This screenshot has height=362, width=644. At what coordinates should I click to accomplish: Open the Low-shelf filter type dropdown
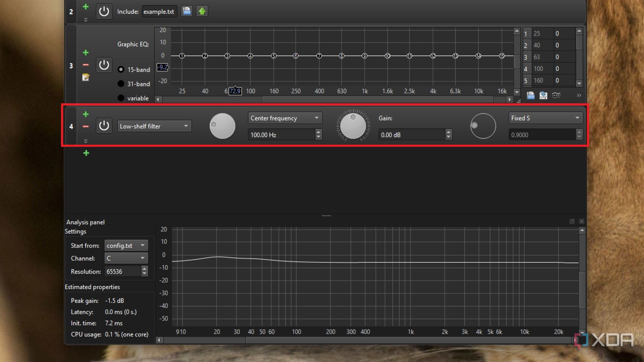(x=154, y=126)
